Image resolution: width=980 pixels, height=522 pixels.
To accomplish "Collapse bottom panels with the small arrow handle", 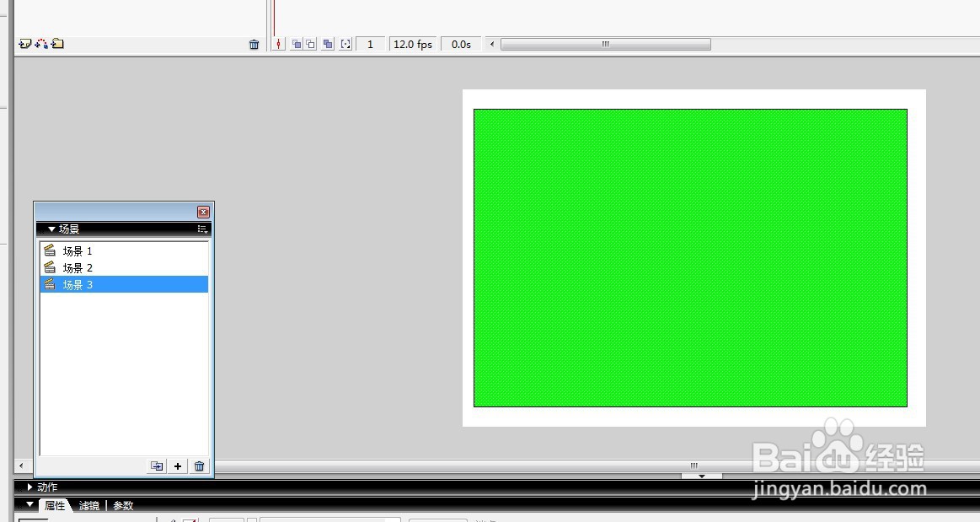I will click(x=702, y=476).
